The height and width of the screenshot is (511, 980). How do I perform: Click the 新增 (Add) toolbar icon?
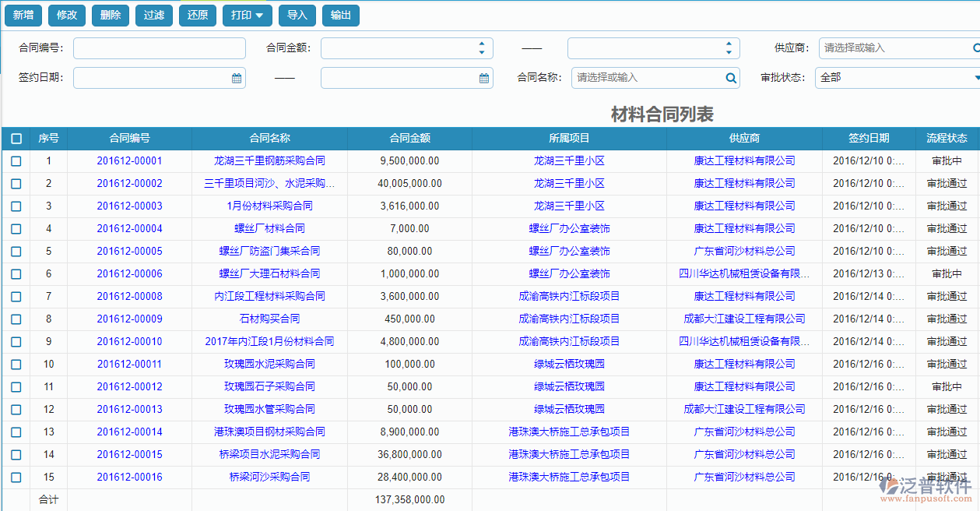coord(23,15)
